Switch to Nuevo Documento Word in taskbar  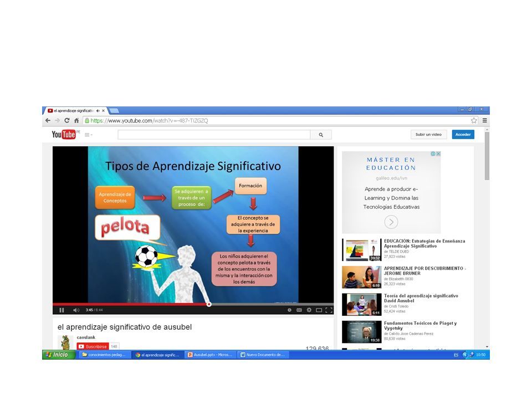click(263, 355)
